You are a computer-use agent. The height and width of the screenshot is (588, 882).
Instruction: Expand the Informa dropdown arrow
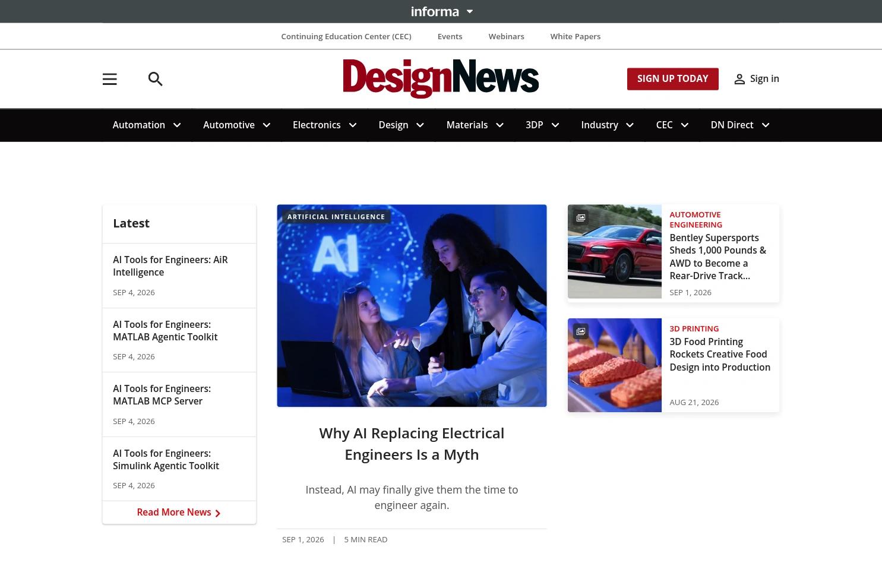coord(470,11)
